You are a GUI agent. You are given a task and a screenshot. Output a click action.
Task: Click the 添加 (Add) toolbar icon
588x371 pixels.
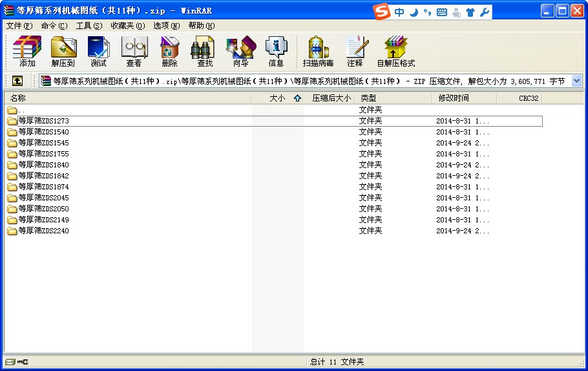pos(27,52)
